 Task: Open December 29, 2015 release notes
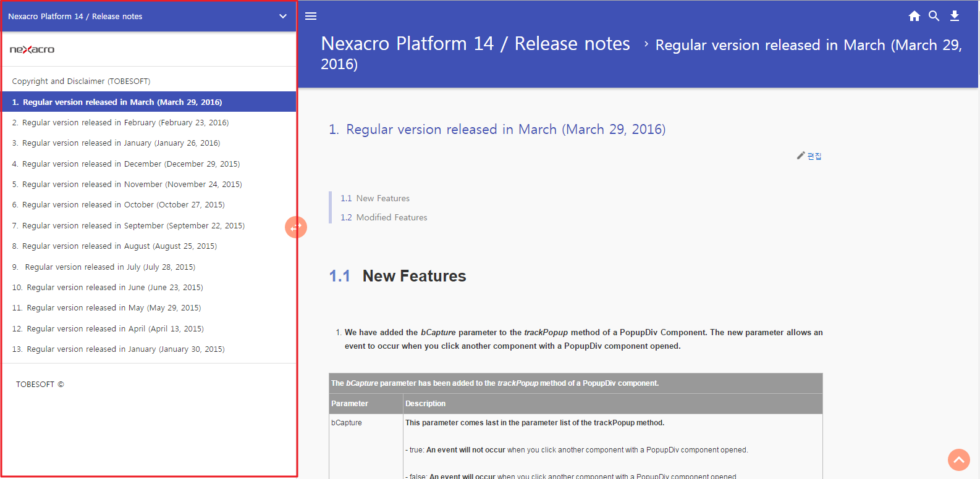pyautogui.click(x=126, y=164)
